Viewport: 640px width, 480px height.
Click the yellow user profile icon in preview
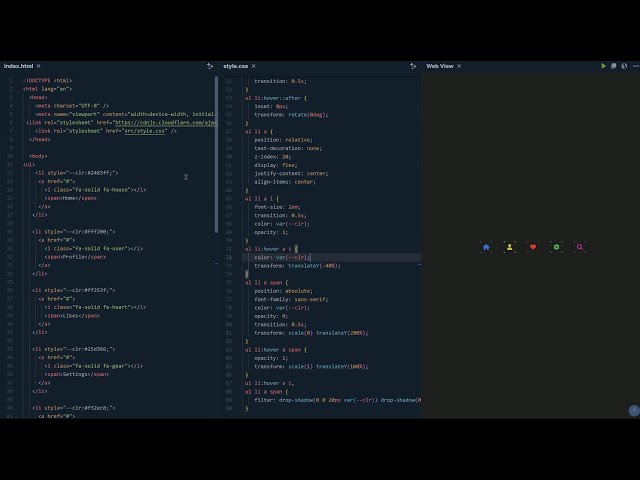pos(509,247)
